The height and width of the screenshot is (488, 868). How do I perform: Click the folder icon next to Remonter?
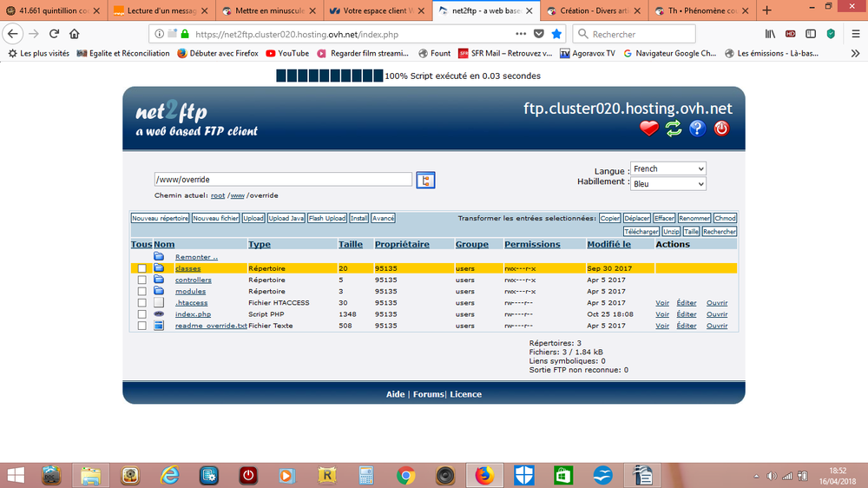tap(159, 256)
